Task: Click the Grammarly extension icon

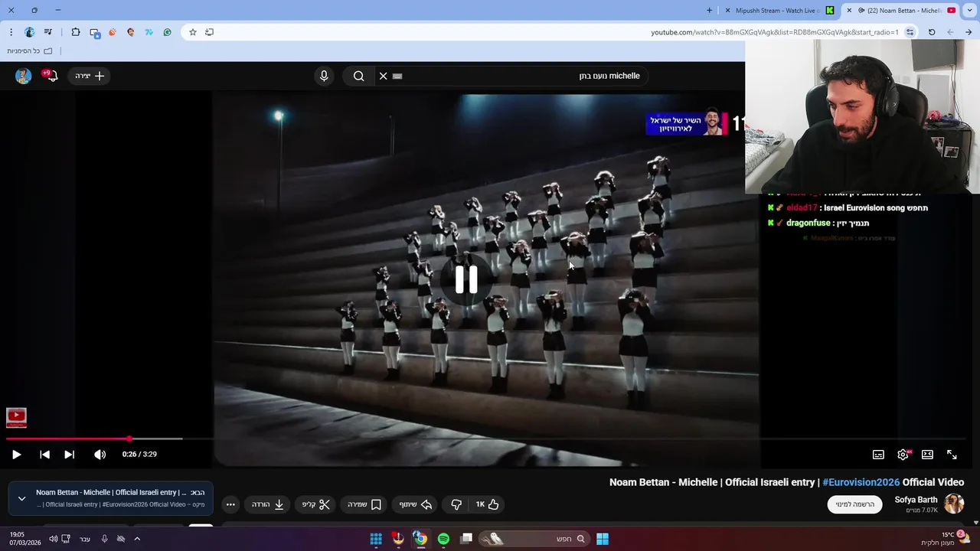Action: (x=167, y=32)
